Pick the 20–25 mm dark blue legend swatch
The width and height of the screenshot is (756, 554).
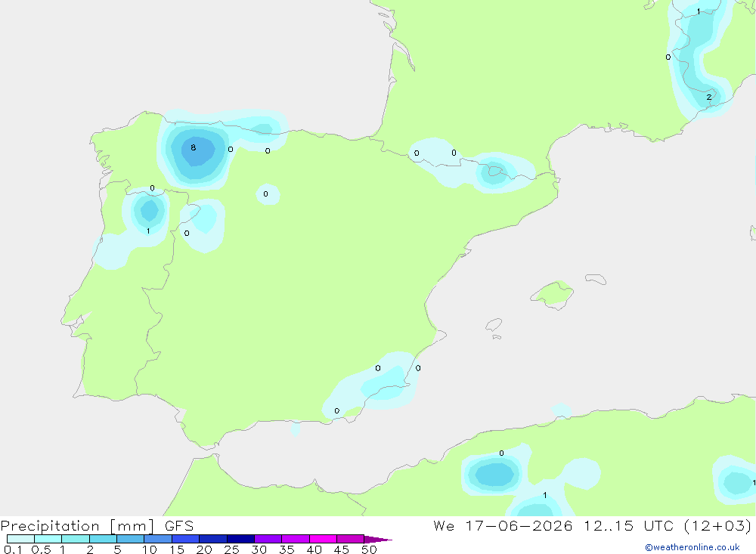point(213,539)
